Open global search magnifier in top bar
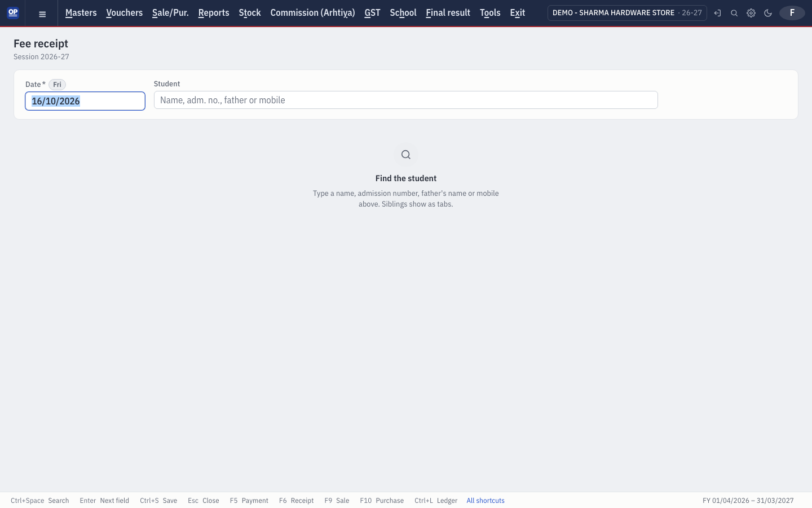Screen dimensions: 812x508 tap(734, 13)
